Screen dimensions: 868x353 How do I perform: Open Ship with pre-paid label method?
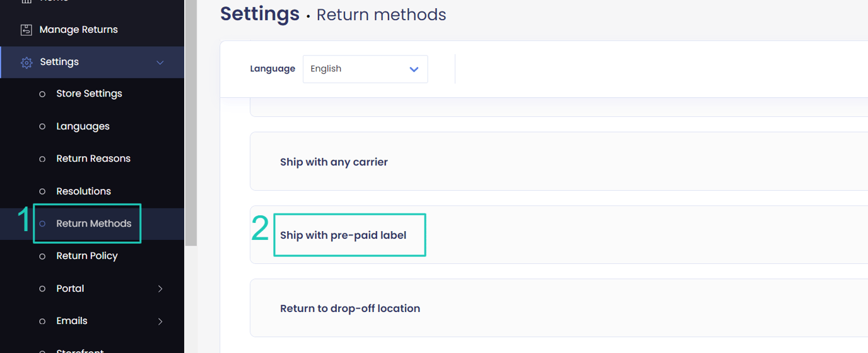[x=343, y=236]
